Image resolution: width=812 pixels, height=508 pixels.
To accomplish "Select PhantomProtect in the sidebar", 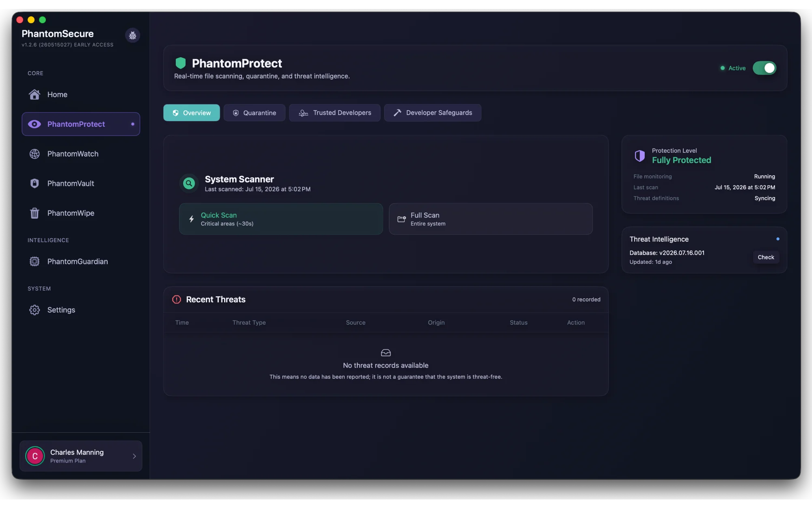I will point(81,124).
